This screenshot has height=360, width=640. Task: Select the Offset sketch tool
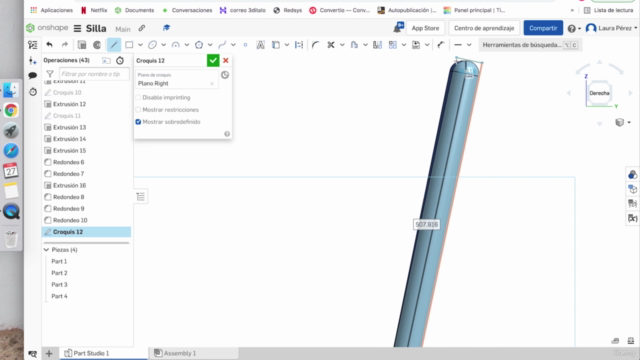[354, 45]
